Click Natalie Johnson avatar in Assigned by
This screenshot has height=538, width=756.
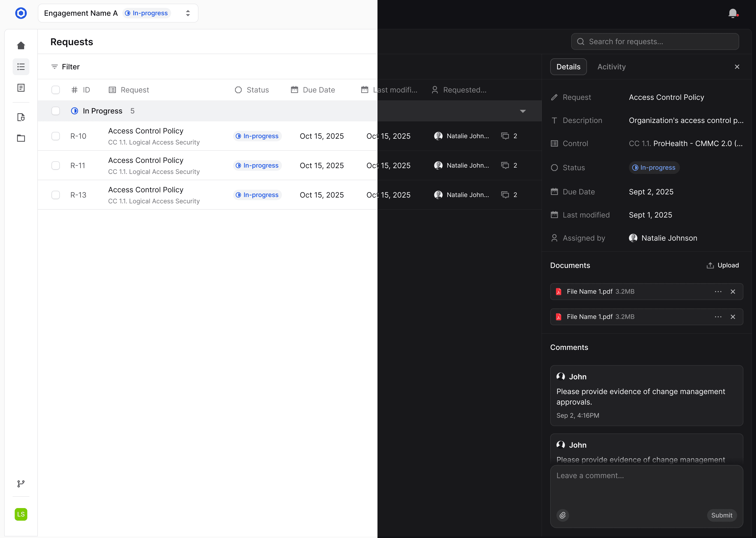[x=633, y=238]
